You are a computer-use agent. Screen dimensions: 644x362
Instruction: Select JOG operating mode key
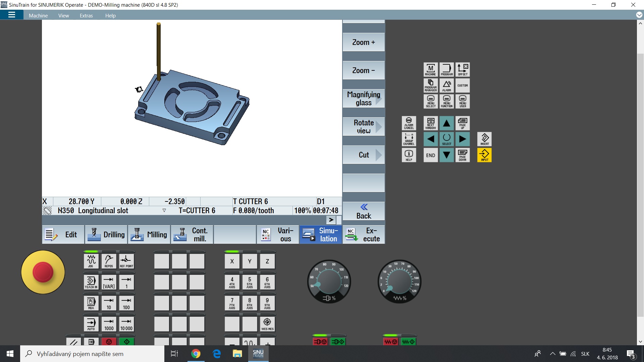(x=91, y=261)
